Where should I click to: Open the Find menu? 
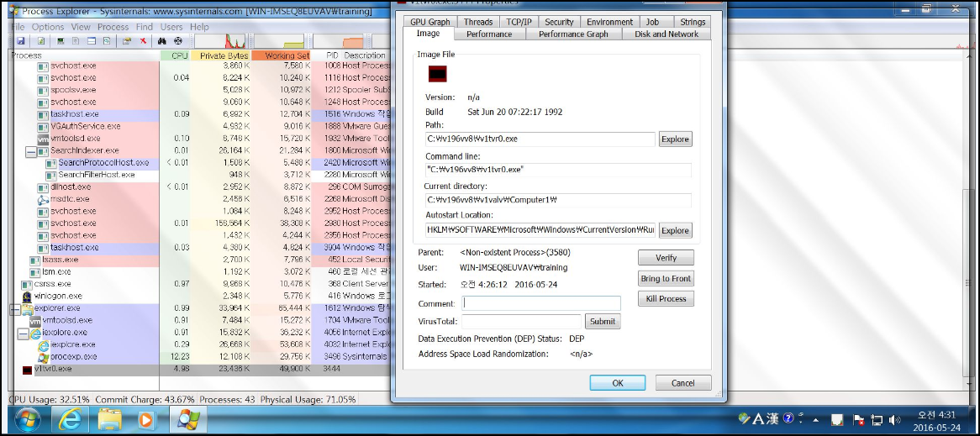[x=145, y=27]
